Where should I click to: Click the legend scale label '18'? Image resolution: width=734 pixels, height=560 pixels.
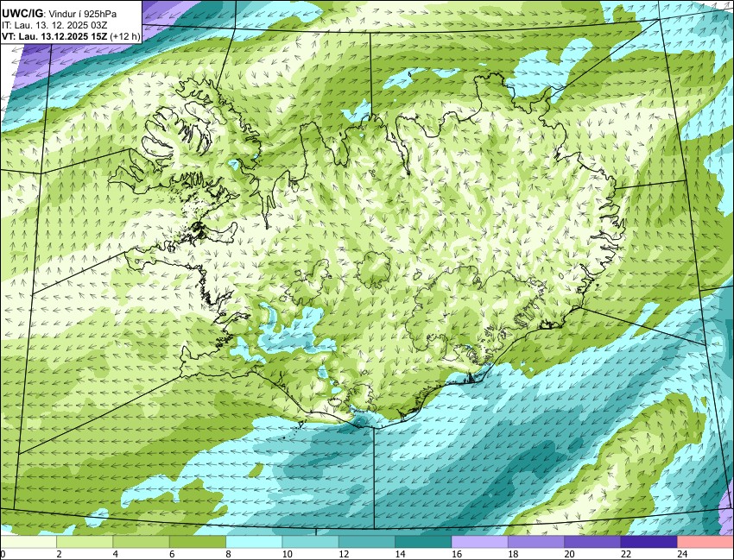click(x=513, y=554)
